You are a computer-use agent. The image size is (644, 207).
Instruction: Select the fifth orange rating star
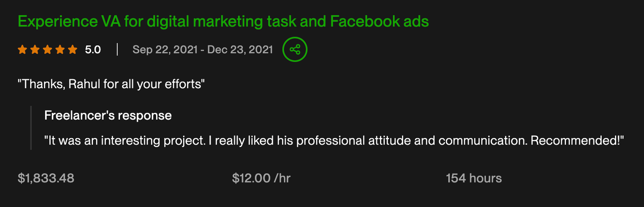pyautogui.click(x=72, y=50)
